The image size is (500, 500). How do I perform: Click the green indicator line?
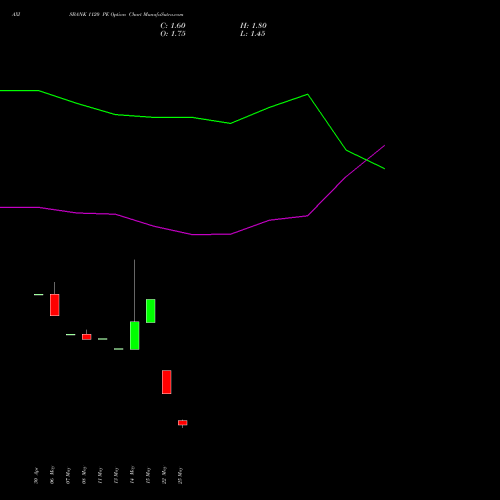click(x=192, y=117)
